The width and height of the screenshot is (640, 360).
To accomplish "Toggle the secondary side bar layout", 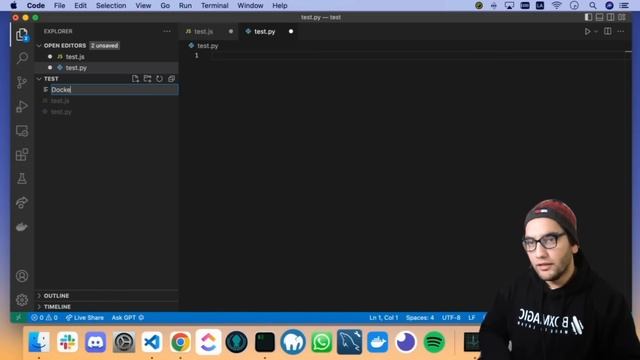I will pos(611,17).
